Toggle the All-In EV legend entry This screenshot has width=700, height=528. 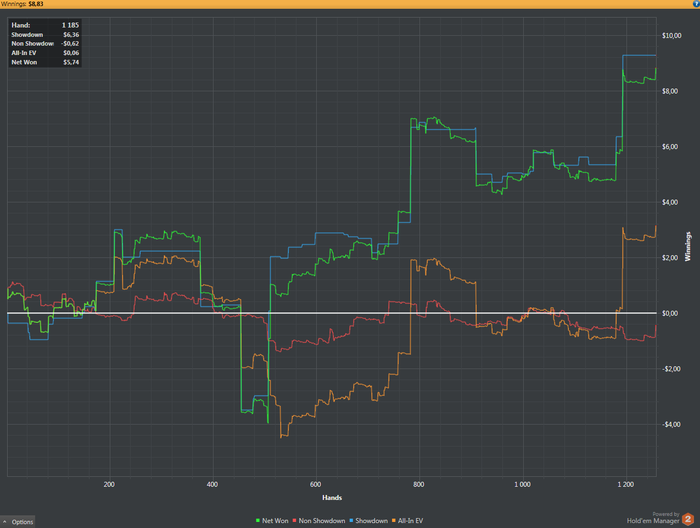(408, 521)
